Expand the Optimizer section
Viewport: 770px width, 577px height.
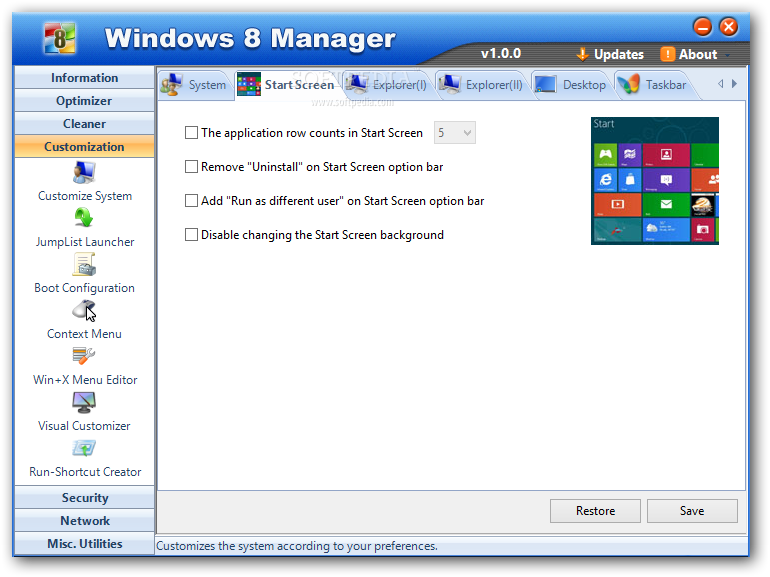pyautogui.click(x=84, y=101)
